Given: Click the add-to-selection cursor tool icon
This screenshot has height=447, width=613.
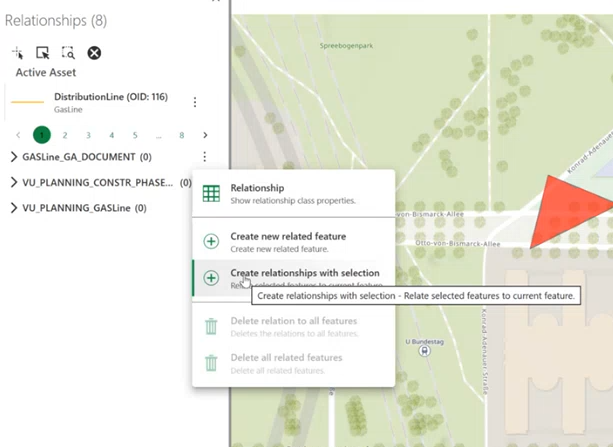Looking at the screenshot, I should 18,53.
